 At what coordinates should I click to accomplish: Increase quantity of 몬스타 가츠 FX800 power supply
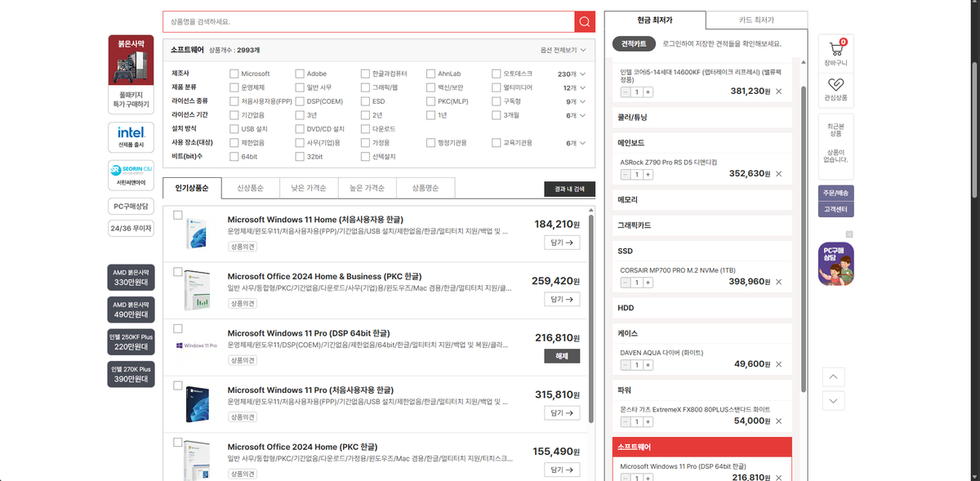pos(648,421)
